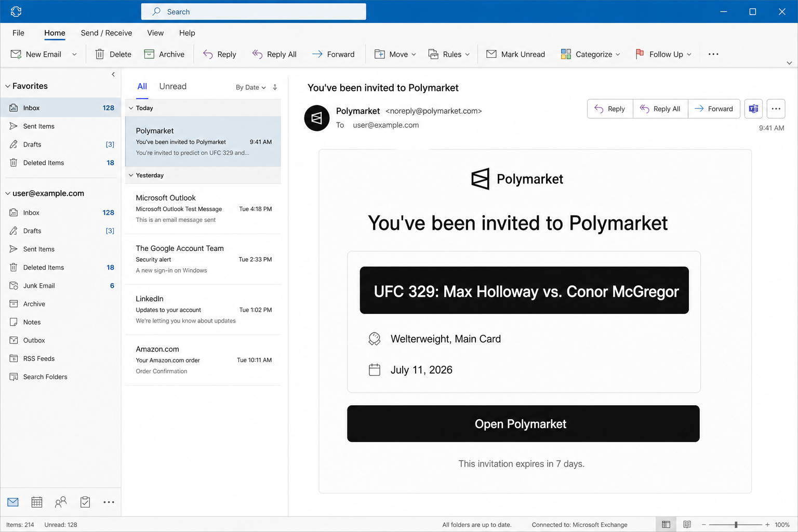Viewport: 798px width, 532px height.
Task: Open the Google Account Team security alert
Action: [203, 259]
